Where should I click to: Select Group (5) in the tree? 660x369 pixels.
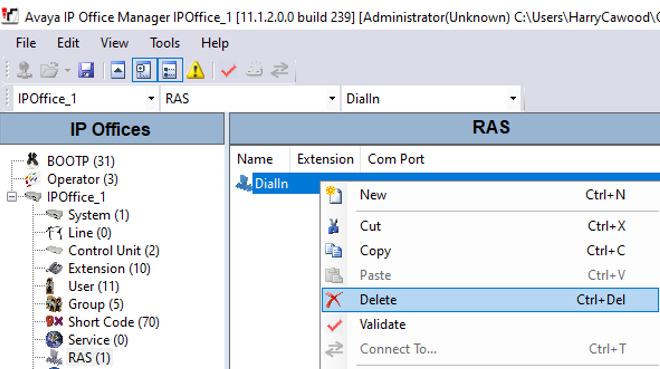pos(96,304)
